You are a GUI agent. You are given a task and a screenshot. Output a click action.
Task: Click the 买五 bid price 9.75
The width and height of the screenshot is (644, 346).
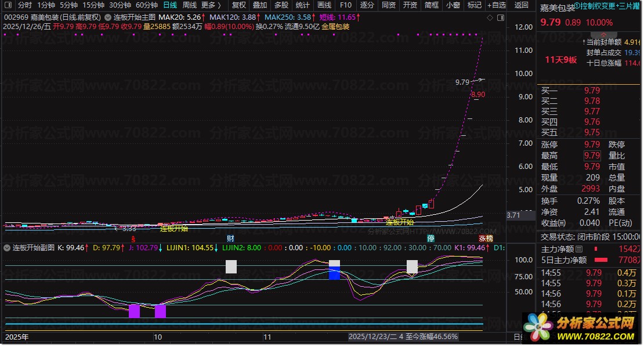(x=592, y=132)
